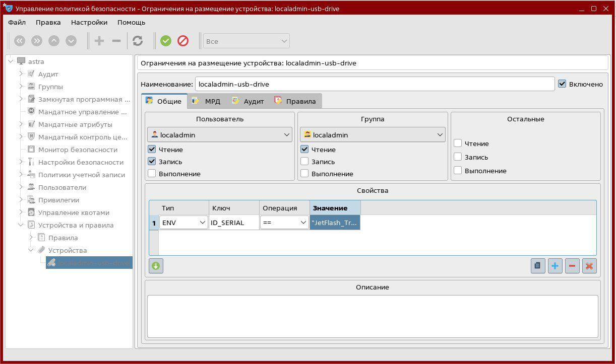Expand the Пользователи tree node

(x=21, y=187)
